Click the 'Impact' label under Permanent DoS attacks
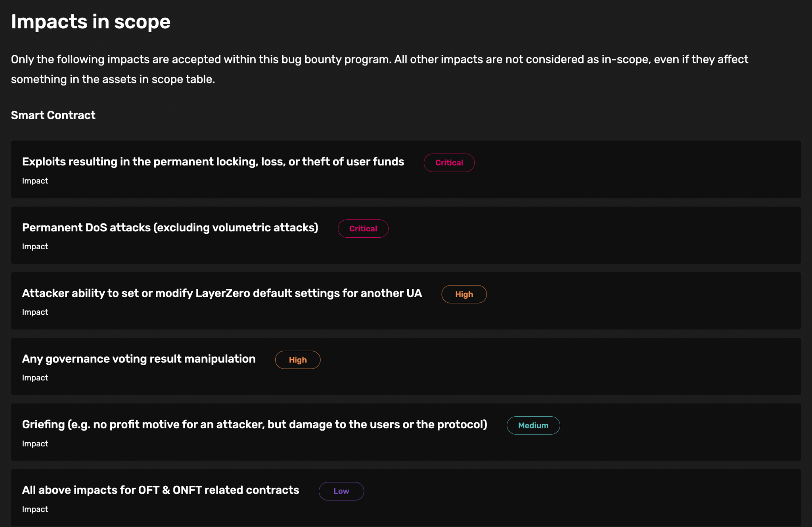Viewport: 812px width, 527px height. [x=35, y=246]
